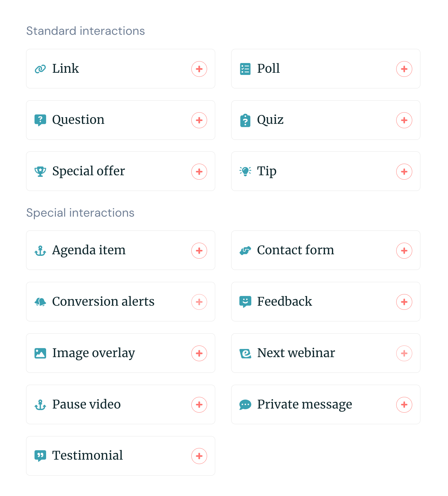Viewport: 448px width, 496px height.
Task: Click plus next to Special offer
Action: (199, 172)
